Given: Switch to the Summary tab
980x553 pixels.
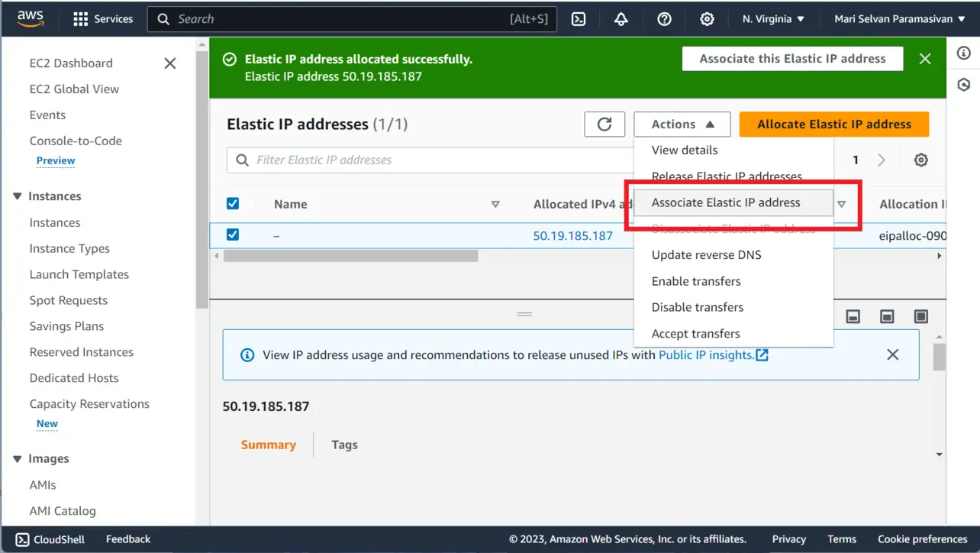Looking at the screenshot, I should click(269, 445).
